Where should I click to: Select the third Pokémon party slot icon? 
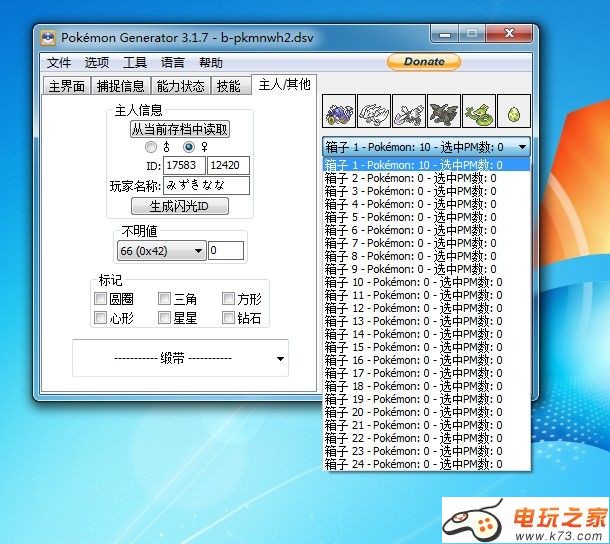[x=409, y=111]
